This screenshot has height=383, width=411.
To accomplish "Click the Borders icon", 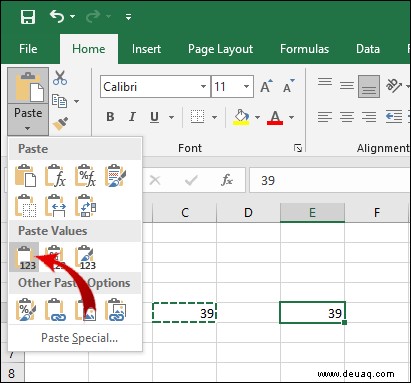I will [197, 117].
